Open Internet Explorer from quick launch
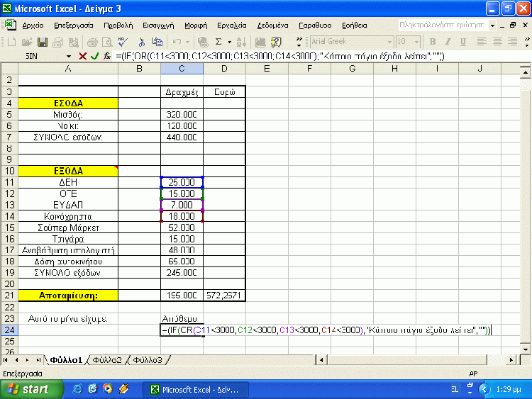 (77, 389)
